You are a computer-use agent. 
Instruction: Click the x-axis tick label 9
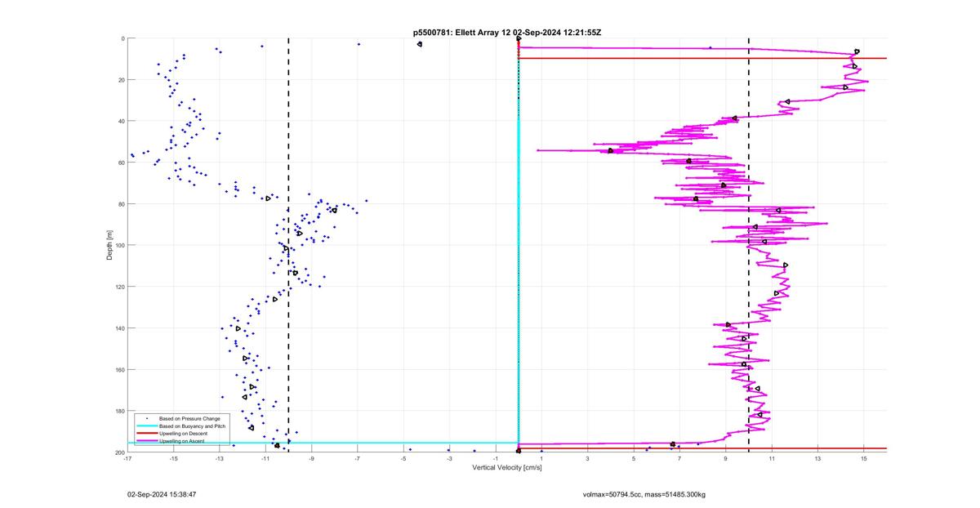click(x=726, y=458)
